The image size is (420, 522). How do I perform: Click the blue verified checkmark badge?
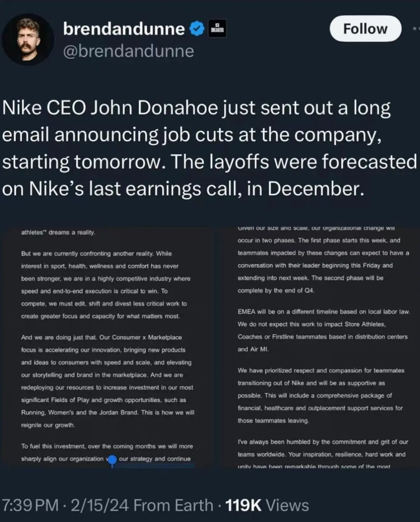point(197,29)
